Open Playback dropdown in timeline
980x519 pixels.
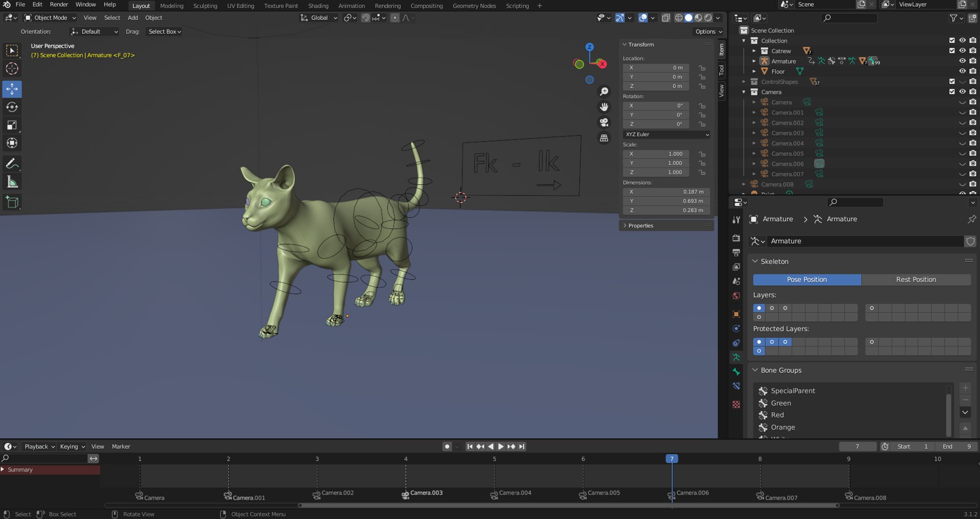[39, 446]
